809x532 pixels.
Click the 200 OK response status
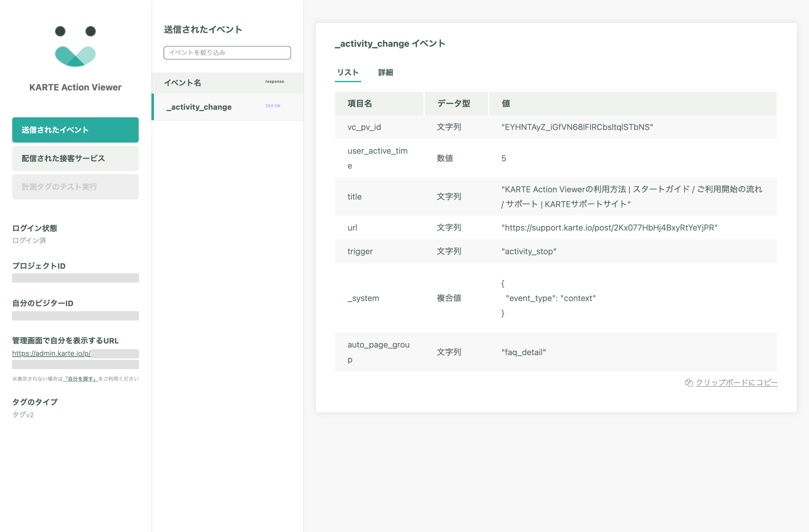pos(273,106)
